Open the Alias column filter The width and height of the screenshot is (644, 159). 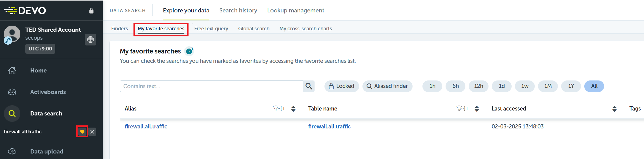[x=278, y=109]
